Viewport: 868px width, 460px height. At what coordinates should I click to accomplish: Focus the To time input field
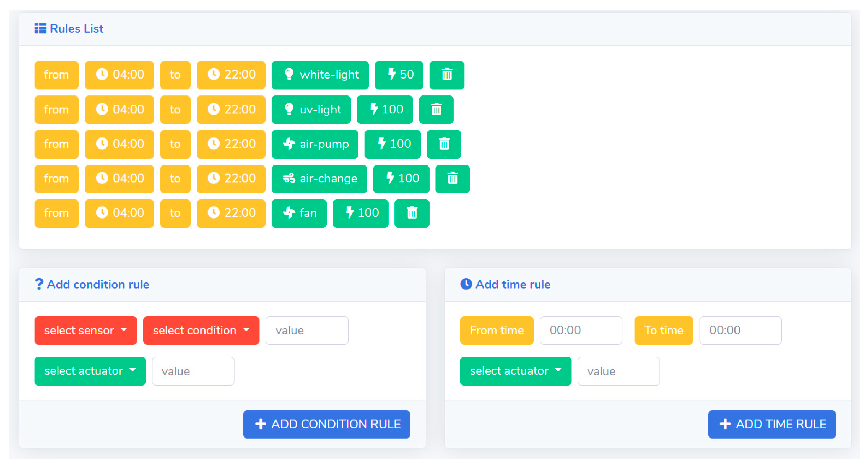740,330
